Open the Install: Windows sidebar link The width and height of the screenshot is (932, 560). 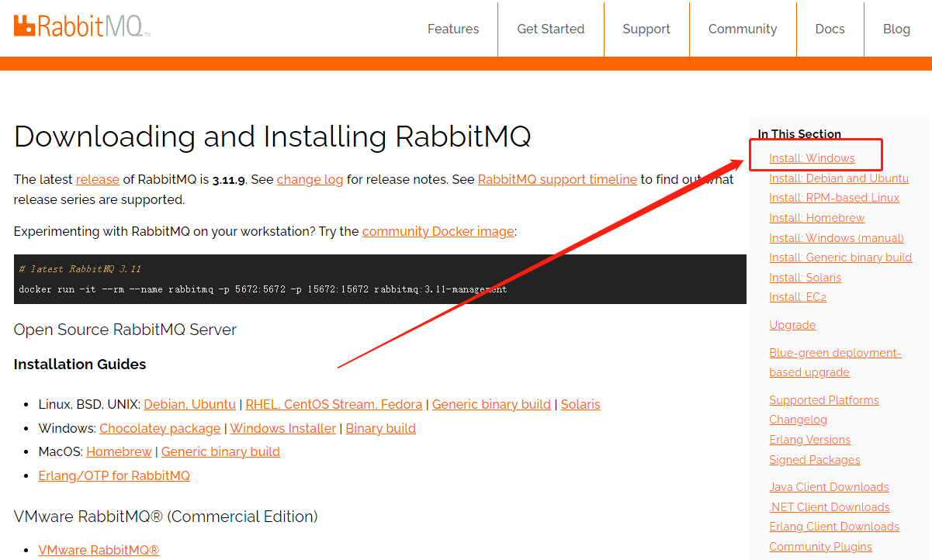tap(810, 157)
